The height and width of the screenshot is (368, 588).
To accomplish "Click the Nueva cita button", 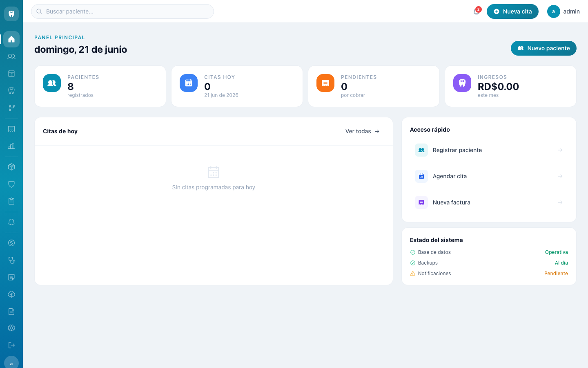I will click(512, 11).
